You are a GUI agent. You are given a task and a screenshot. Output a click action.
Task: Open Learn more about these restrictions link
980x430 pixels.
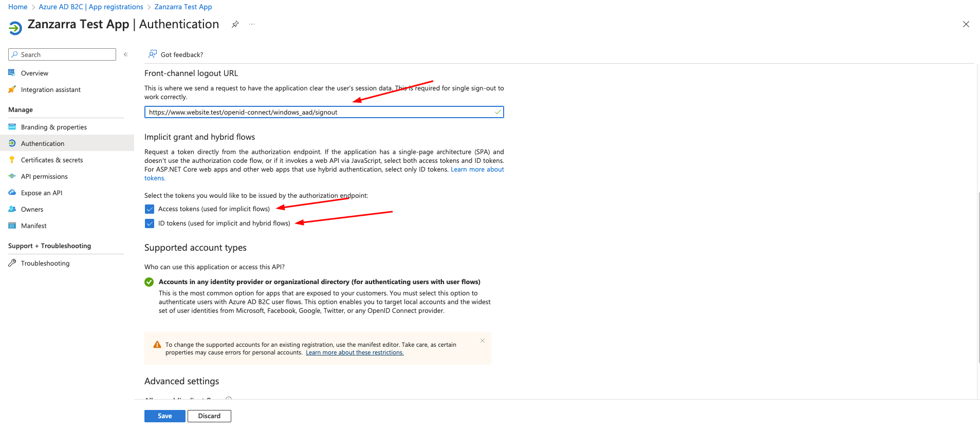tap(355, 352)
